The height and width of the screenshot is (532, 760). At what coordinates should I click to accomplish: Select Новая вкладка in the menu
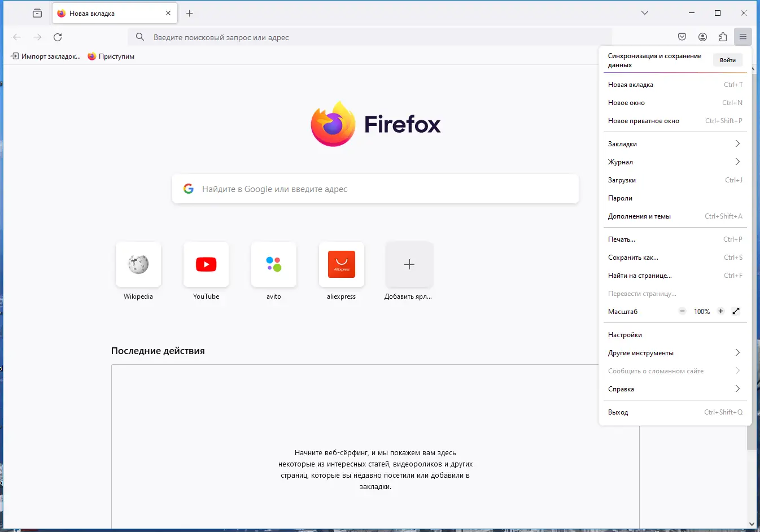[x=675, y=85]
